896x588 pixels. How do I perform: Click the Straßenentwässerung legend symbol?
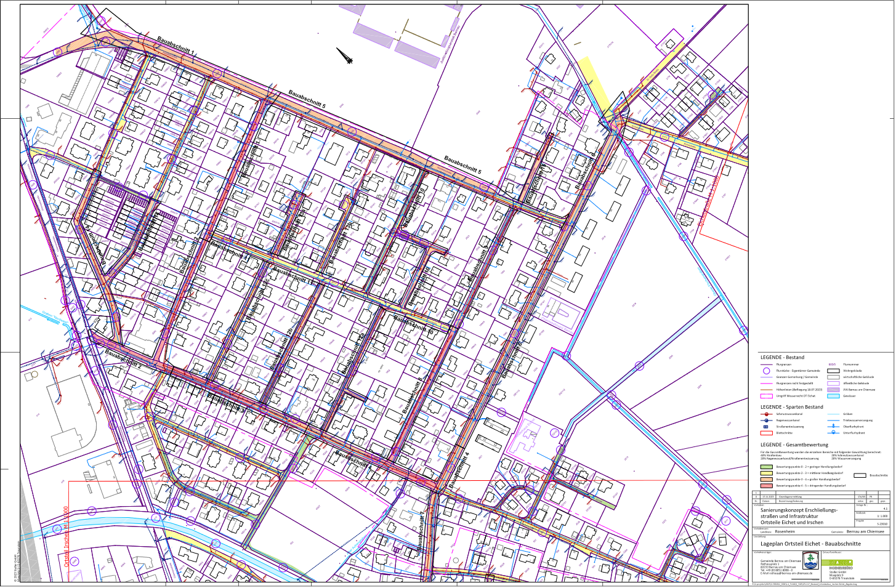[x=766, y=427]
